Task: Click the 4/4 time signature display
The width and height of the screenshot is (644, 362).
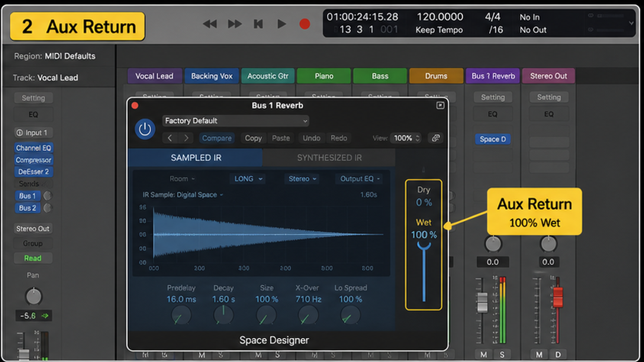Action: pyautogui.click(x=493, y=17)
